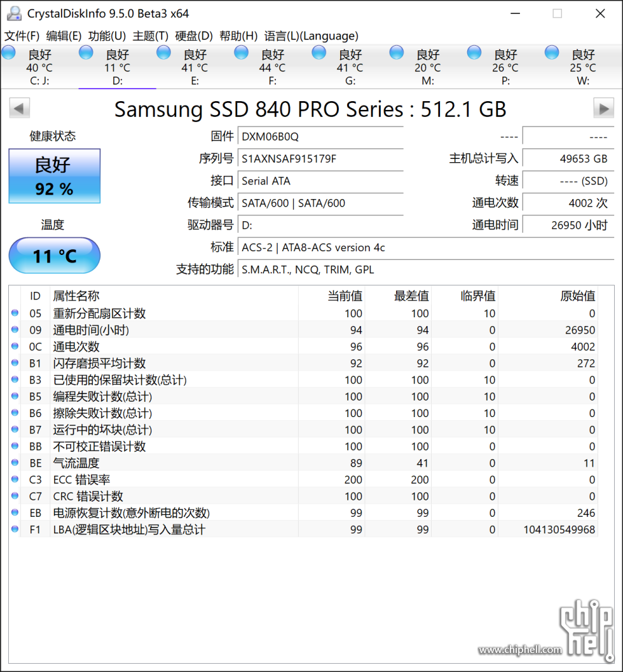Click the CrystalDiskInfo app icon in title bar
623x672 pixels.
(14, 13)
